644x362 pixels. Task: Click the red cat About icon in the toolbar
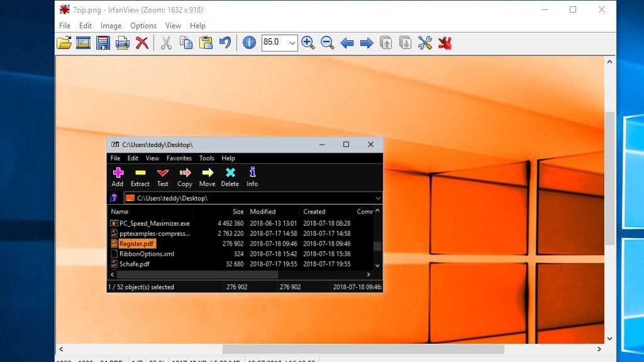click(445, 43)
